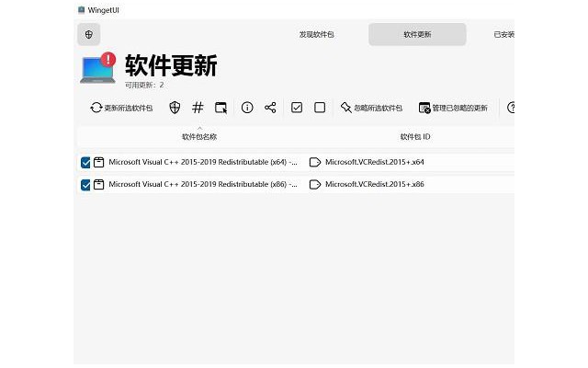The image size is (588, 368).
Task: Clear selection empty square icon
Action: coord(320,108)
